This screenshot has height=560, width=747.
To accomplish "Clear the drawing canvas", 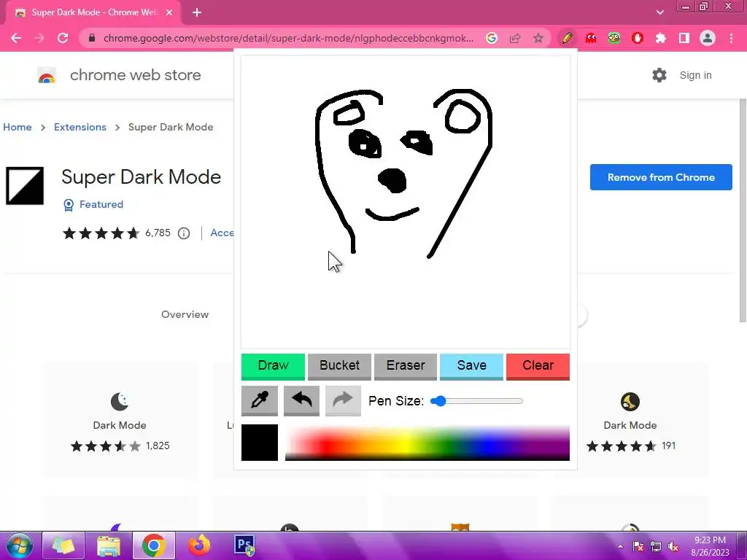I will 538,366.
